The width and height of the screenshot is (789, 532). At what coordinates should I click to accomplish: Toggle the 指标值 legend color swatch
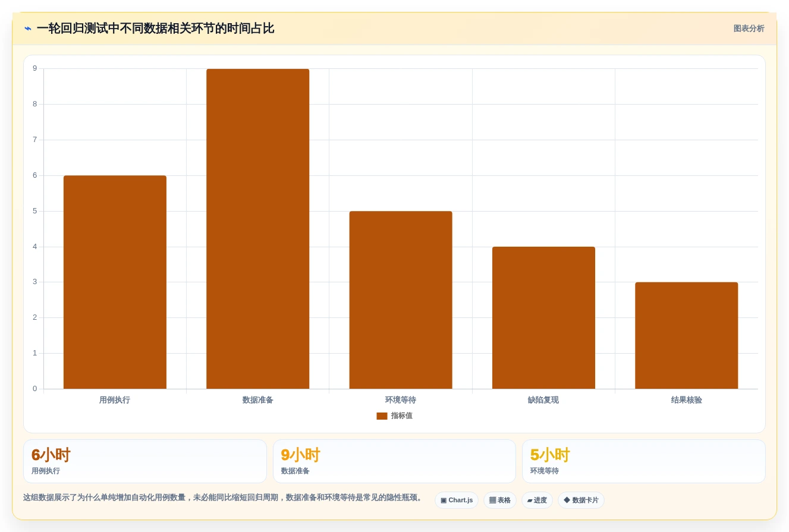pos(382,416)
